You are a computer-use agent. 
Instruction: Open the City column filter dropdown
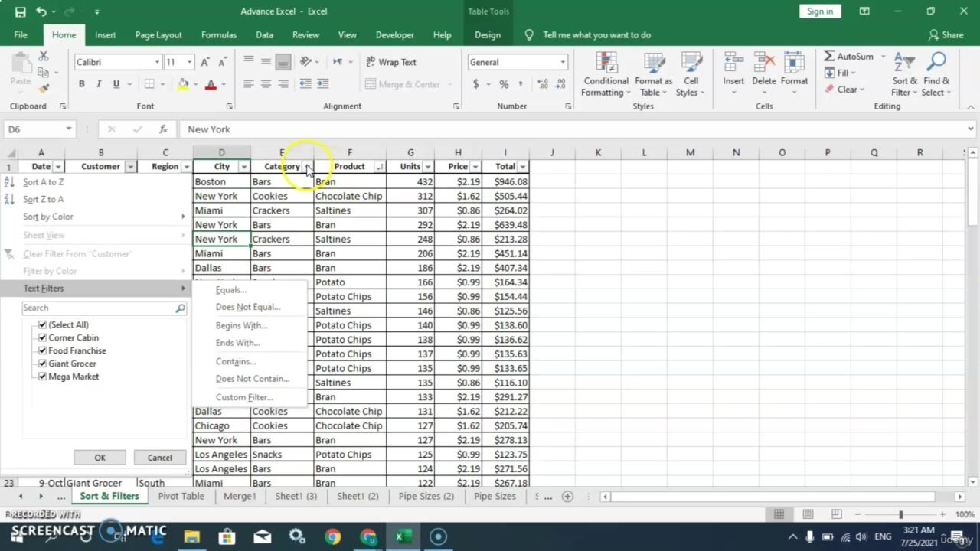[x=243, y=167]
